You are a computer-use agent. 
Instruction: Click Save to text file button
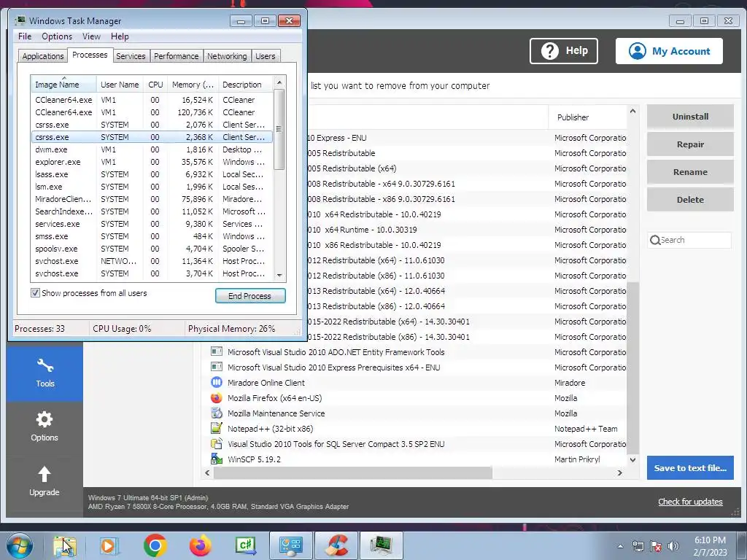690,468
